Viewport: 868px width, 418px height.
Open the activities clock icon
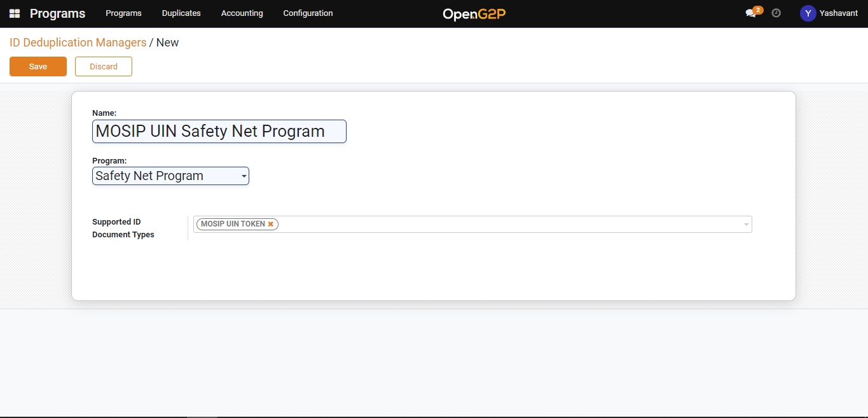point(776,13)
